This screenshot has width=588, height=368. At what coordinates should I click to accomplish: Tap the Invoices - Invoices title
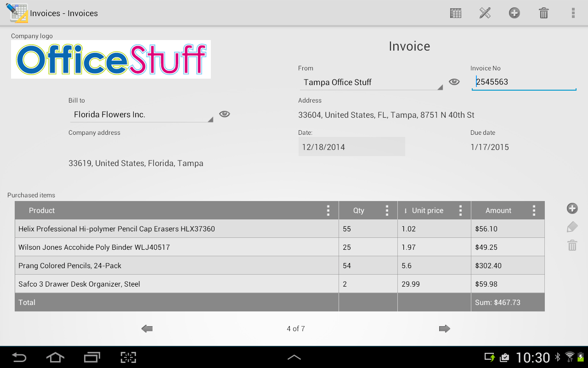(x=64, y=13)
